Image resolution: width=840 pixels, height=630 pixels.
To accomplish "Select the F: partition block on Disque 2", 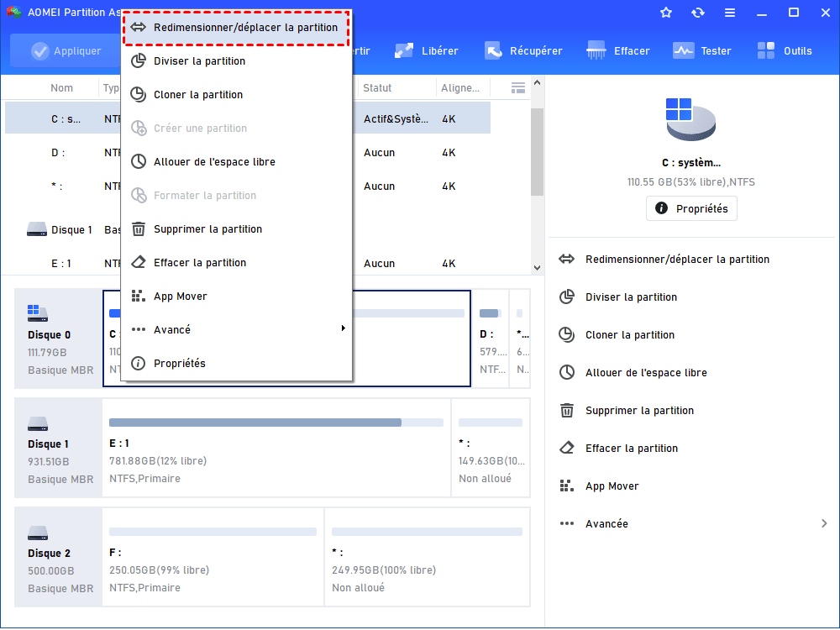I will click(x=213, y=557).
